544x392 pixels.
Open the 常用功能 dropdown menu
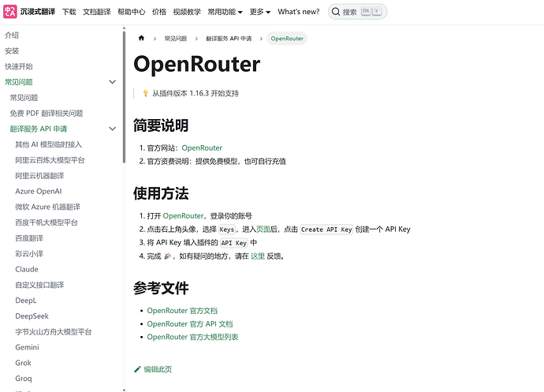(x=225, y=12)
